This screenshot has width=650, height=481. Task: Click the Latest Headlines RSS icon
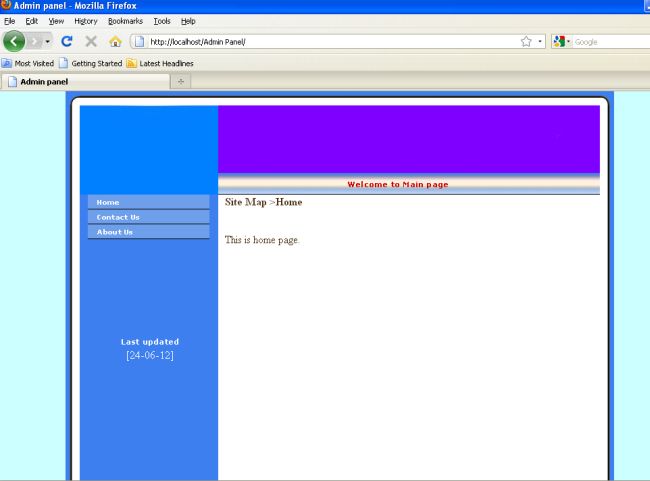coord(131,63)
